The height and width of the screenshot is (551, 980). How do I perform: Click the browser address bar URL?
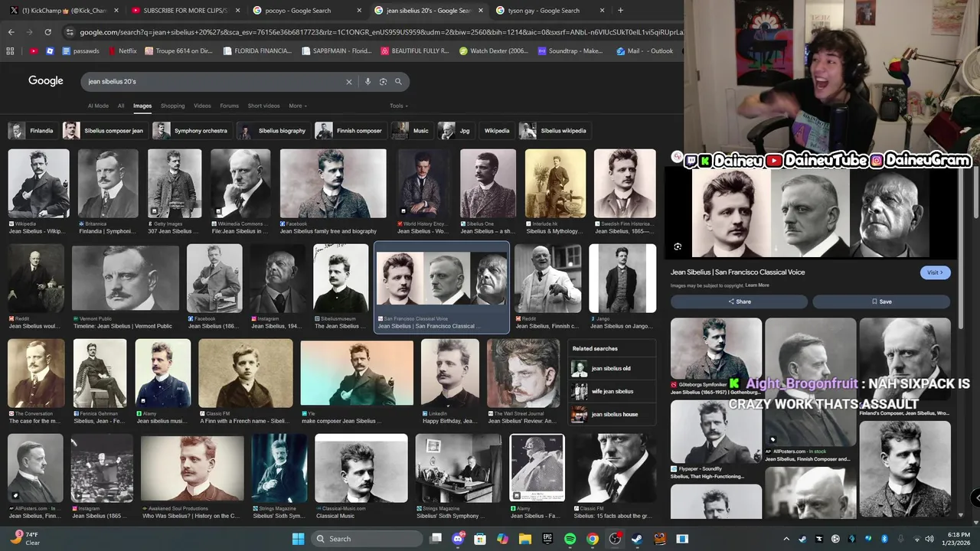(x=381, y=32)
